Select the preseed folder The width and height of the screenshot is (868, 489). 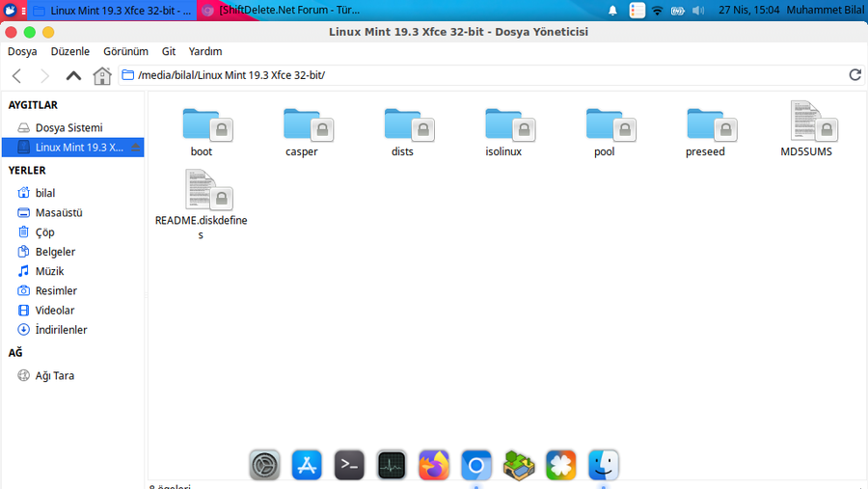pyautogui.click(x=705, y=132)
